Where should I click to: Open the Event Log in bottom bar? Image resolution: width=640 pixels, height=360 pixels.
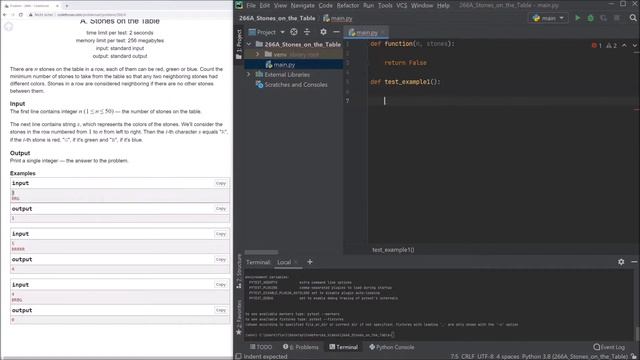click(609, 347)
